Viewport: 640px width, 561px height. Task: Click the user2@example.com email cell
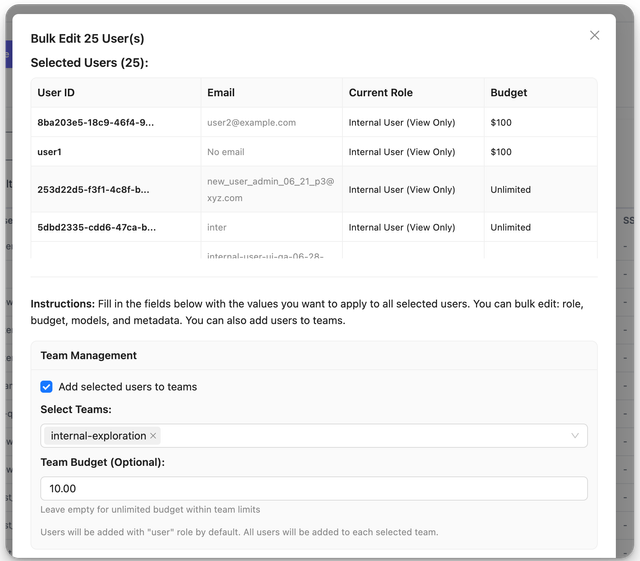coord(251,123)
